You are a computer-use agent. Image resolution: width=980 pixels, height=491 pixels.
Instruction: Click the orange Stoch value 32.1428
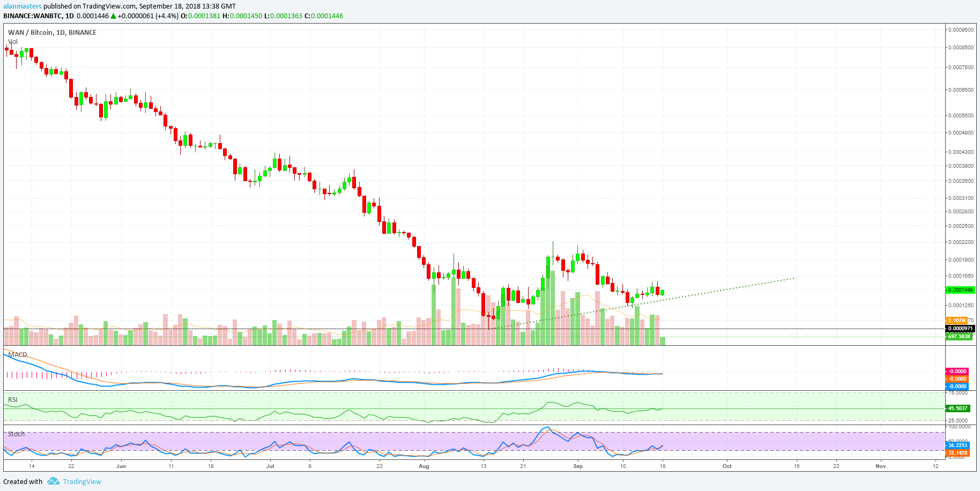click(957, 453)
